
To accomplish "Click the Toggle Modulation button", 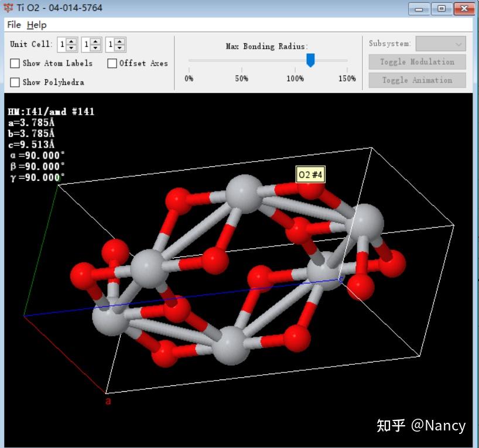I will coord(417,61).
